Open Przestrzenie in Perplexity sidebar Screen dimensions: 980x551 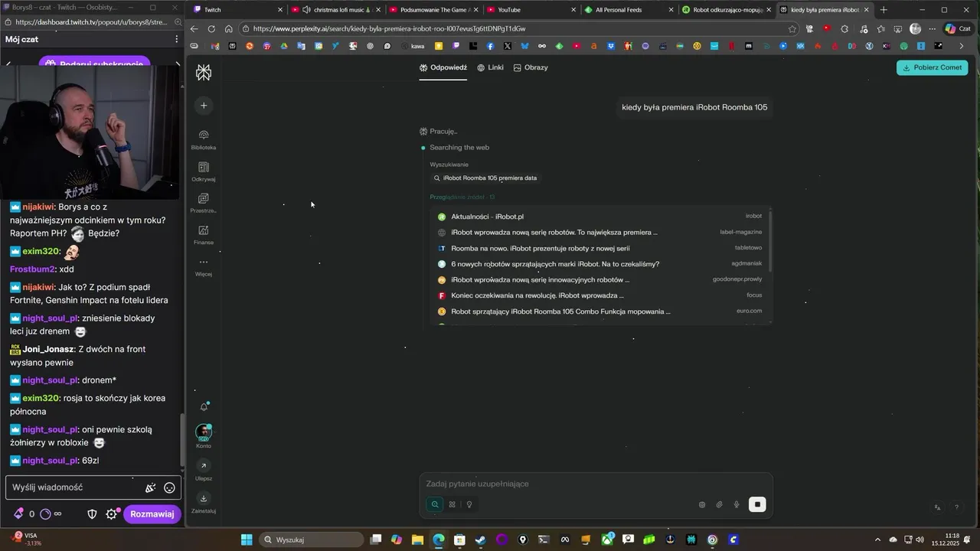point(204,203)
